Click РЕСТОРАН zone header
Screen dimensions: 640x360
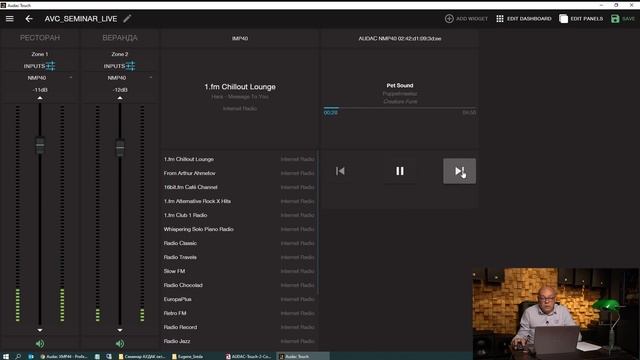pyautogui.click(x=40, y=38)
